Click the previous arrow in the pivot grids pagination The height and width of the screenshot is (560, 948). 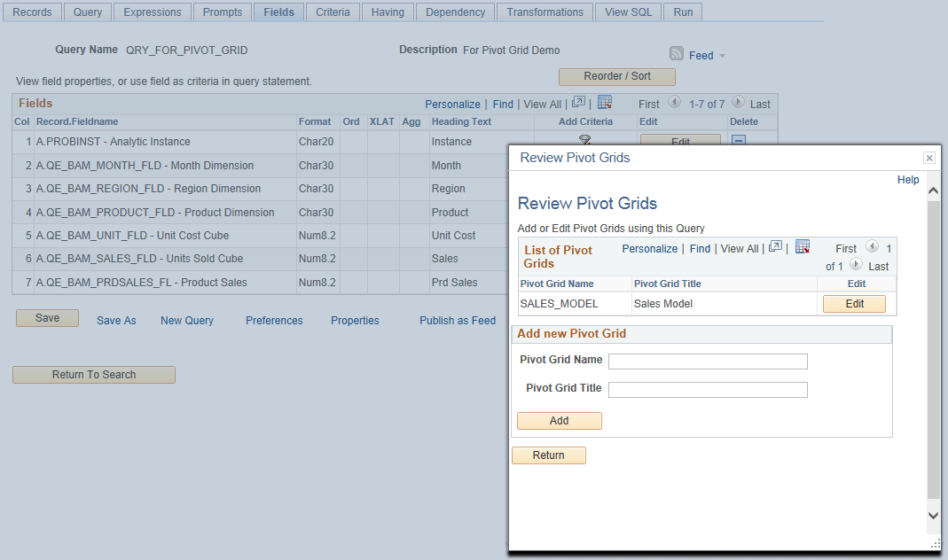pos(873,246)
